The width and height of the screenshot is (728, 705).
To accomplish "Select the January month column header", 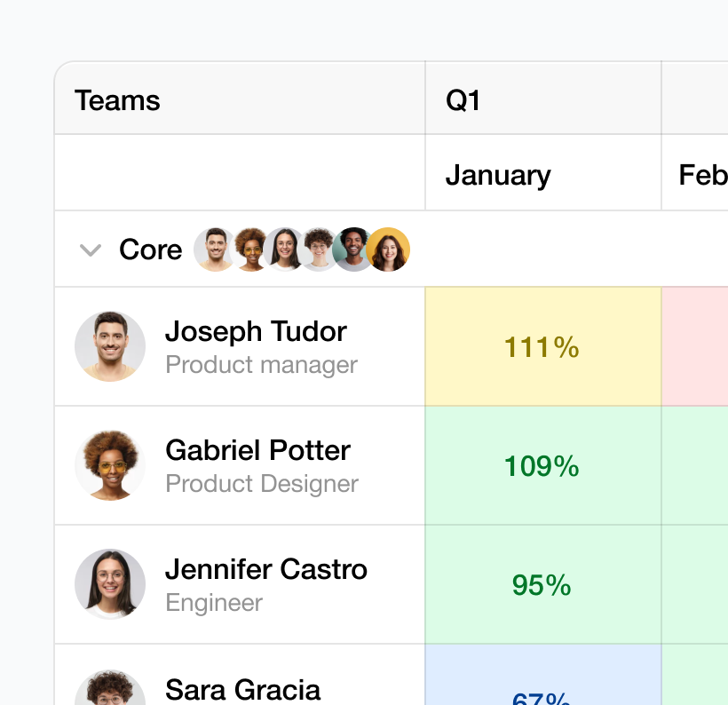I will (x=498, y=175).
